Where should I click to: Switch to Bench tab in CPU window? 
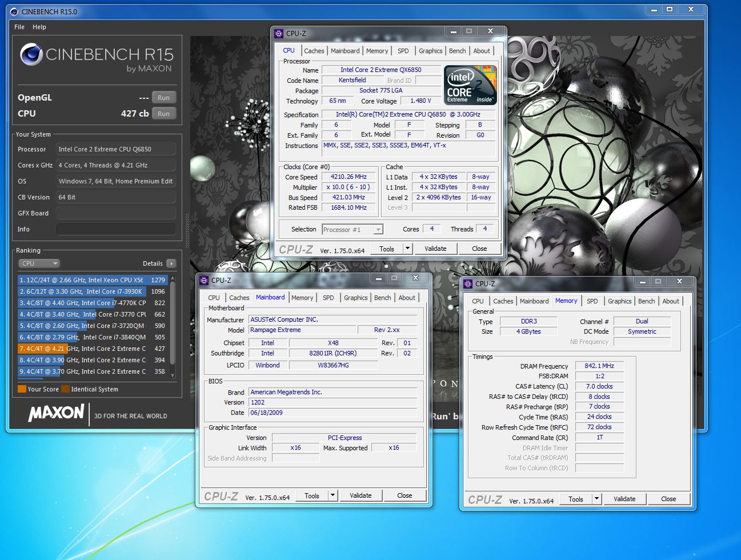(x=457, y=51)
